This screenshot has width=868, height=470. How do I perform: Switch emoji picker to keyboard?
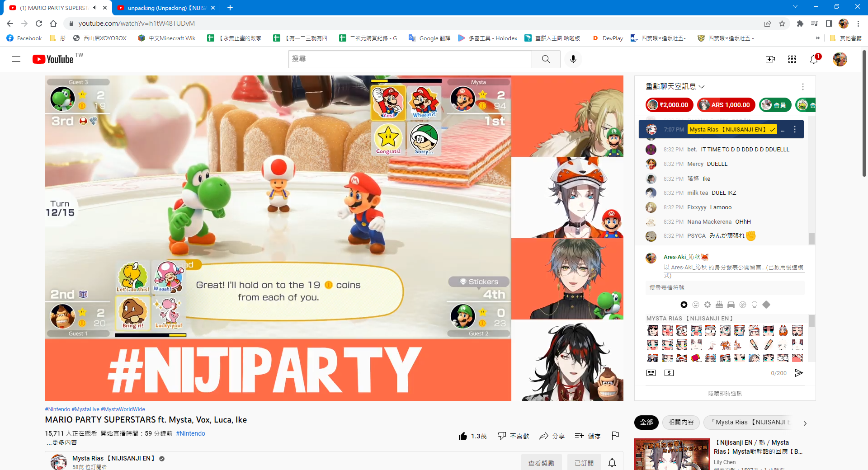point(651,373)
